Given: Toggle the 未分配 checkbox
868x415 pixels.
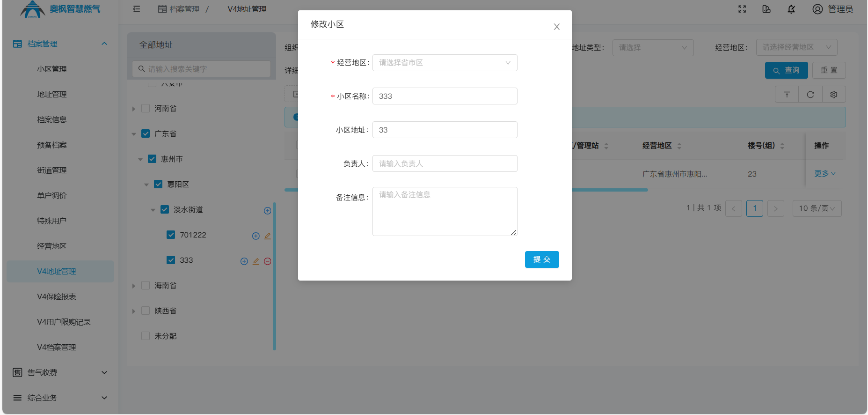Looking at the screenshot, I should [x=146, y=336].
